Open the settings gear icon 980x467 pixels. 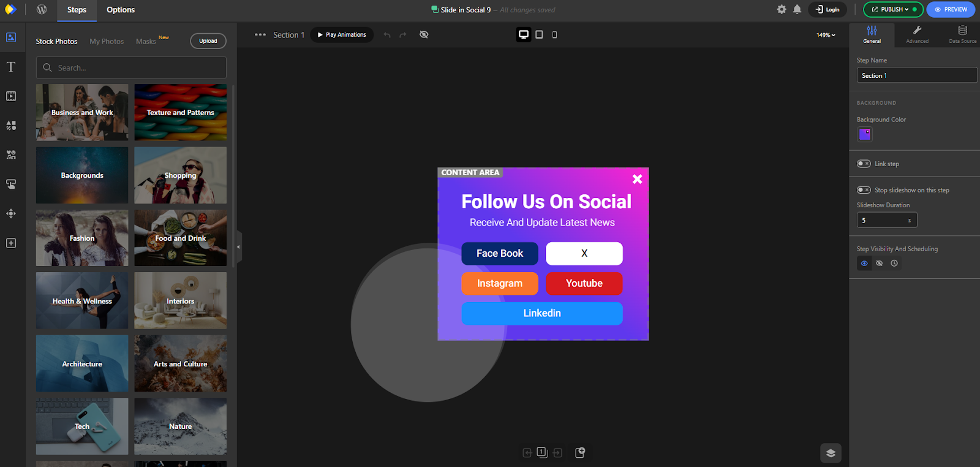[x=782, y=10]
